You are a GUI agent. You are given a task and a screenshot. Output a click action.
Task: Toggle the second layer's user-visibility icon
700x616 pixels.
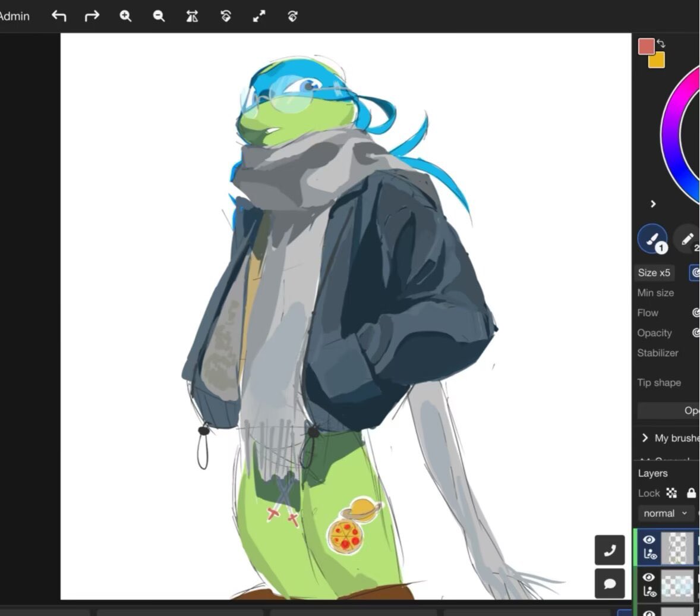(649, 592)
